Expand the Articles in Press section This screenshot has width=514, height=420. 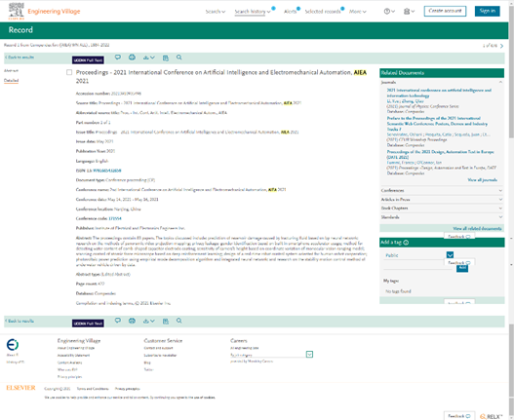point(442,199)
